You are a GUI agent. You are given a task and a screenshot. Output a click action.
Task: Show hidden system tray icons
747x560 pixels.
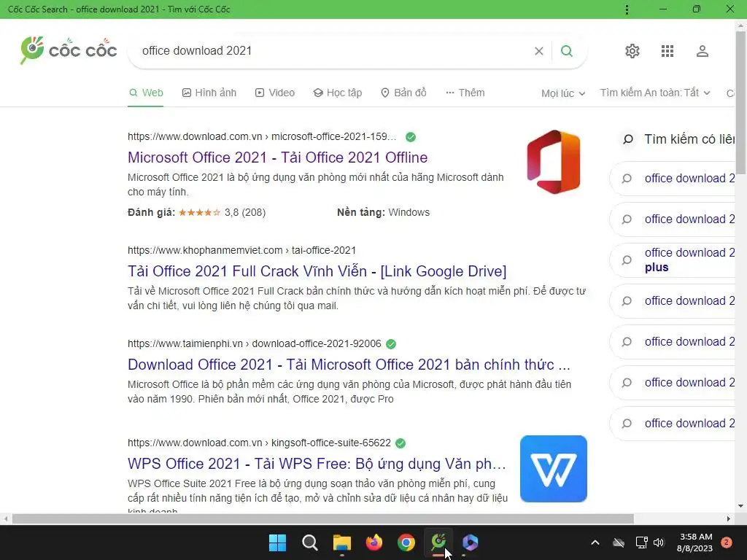(x=595, y=542)
